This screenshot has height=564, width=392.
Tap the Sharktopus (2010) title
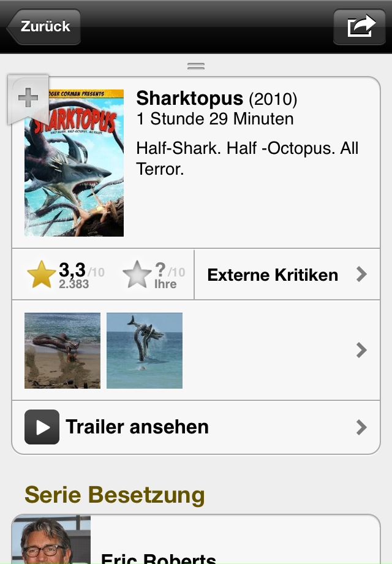point(217,98)
